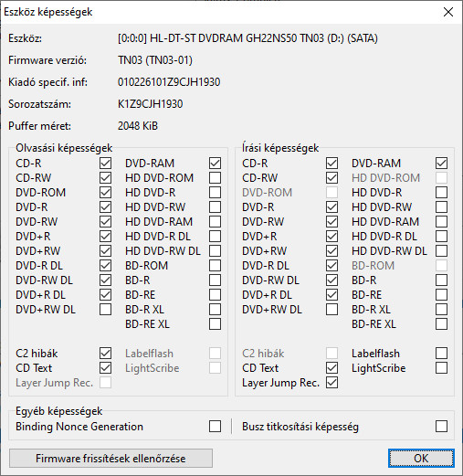Toggle DVD-RAM checkbox under Írási képességek
The height and width of the screenshot is (476, 463).
click(441, 164)
